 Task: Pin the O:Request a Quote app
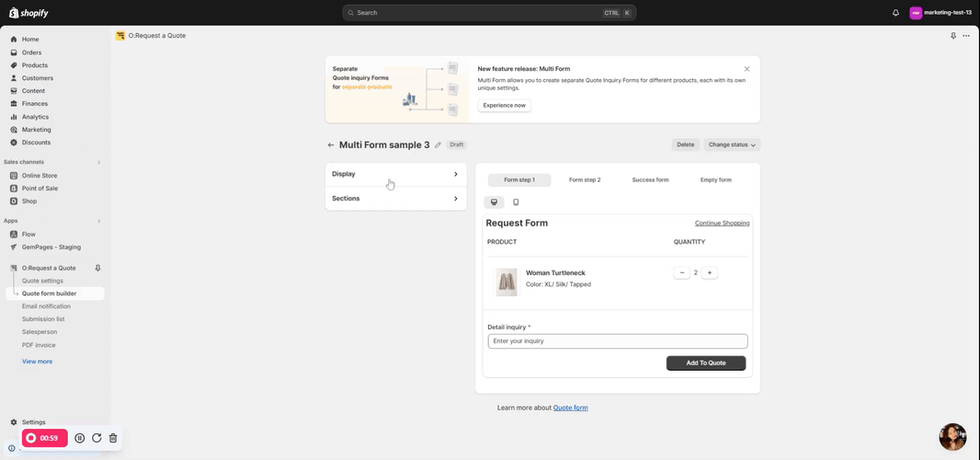(953, 36)
